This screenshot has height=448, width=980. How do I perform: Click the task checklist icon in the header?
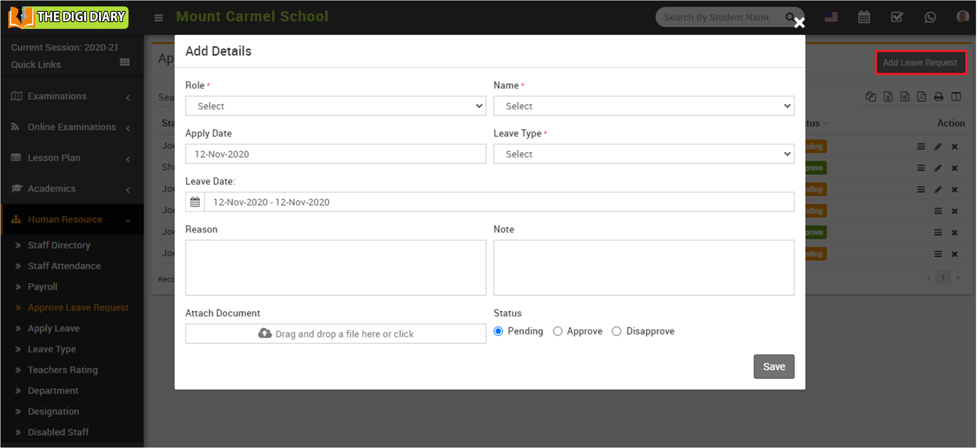tap(896, 17)
